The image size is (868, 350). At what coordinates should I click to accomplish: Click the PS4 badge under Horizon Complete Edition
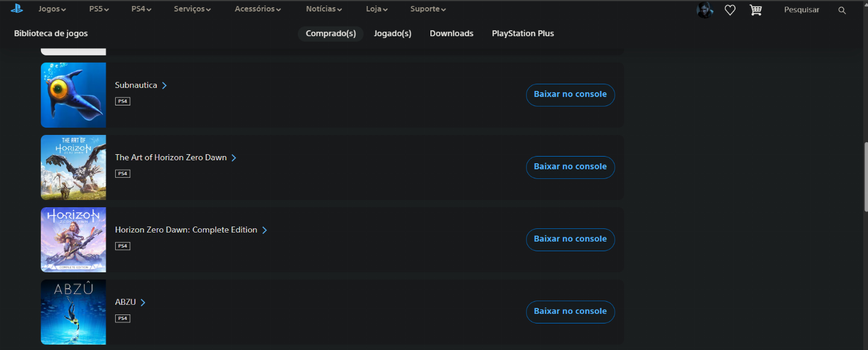[x=122, y=246]
